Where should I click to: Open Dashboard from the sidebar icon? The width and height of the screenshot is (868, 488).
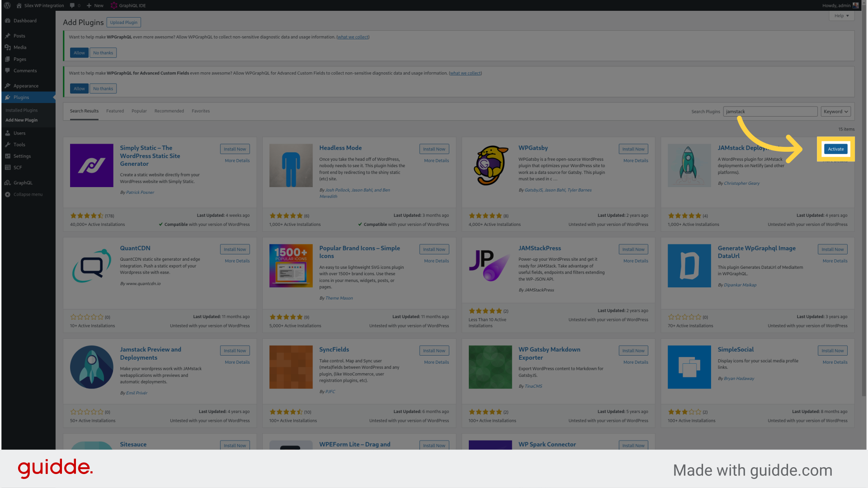click(x=7, y=21)
